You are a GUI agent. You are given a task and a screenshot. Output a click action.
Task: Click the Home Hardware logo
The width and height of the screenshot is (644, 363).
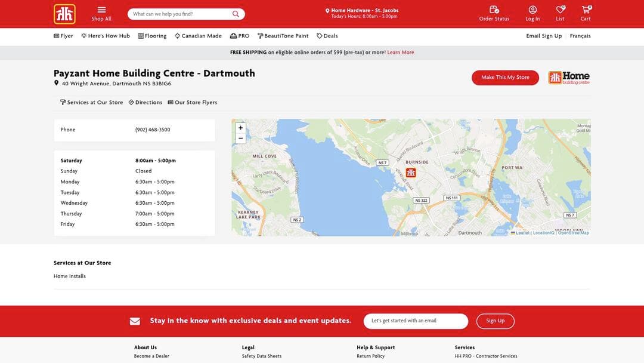click(x=66, y=13)
